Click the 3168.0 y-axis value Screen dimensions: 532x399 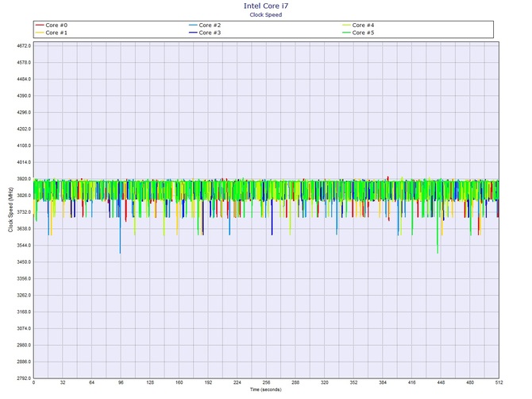24,312
